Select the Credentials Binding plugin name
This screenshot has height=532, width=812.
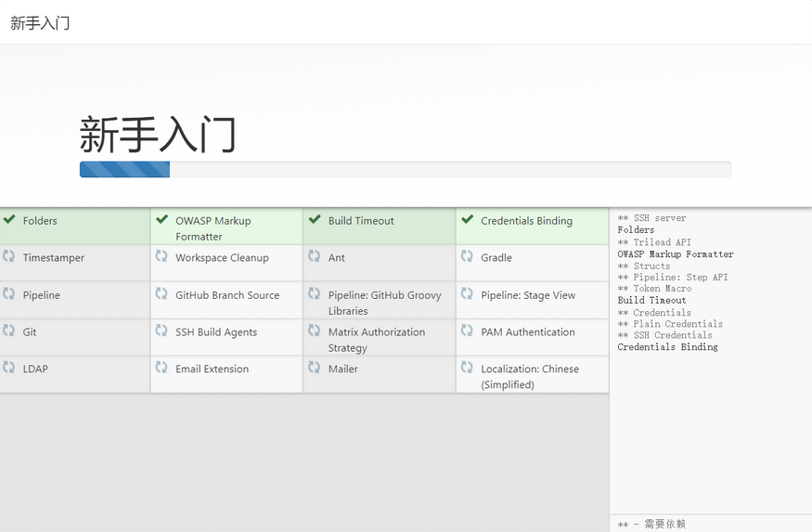pyautogui.click(x=527, y=221)
